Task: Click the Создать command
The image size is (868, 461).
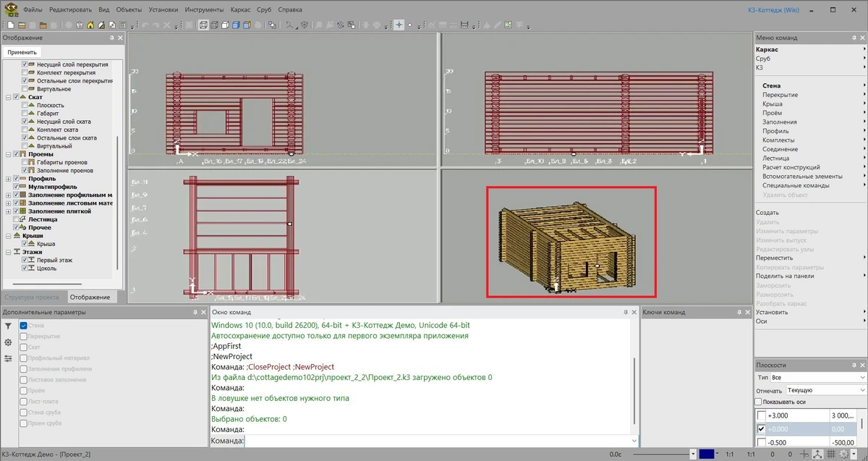Action: pyautogui.click(x=767, y=213)
